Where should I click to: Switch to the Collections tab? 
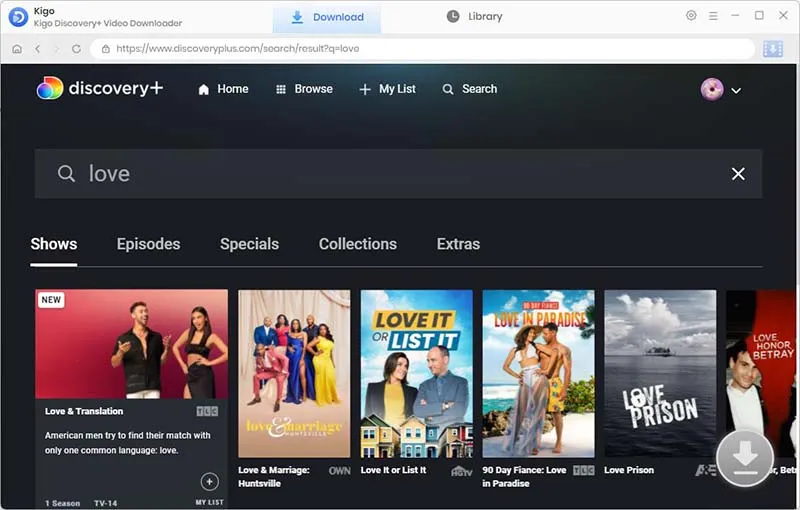click(358, 244)
